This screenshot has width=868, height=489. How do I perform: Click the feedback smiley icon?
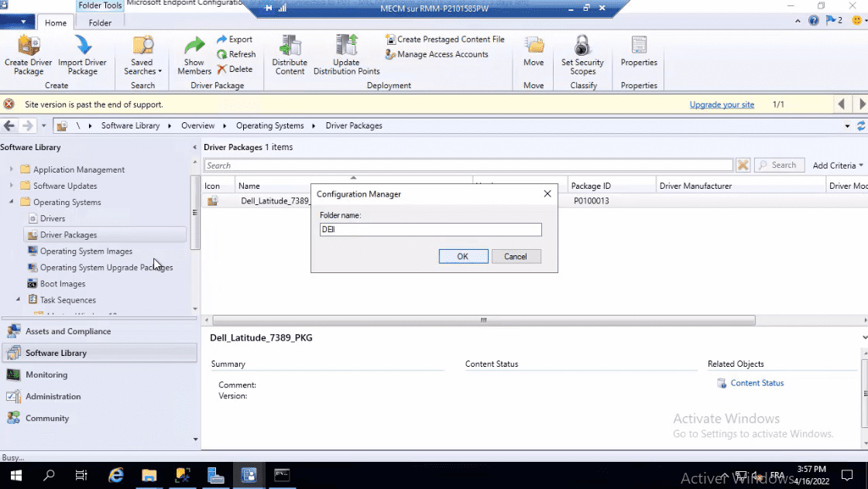(857, 20)
